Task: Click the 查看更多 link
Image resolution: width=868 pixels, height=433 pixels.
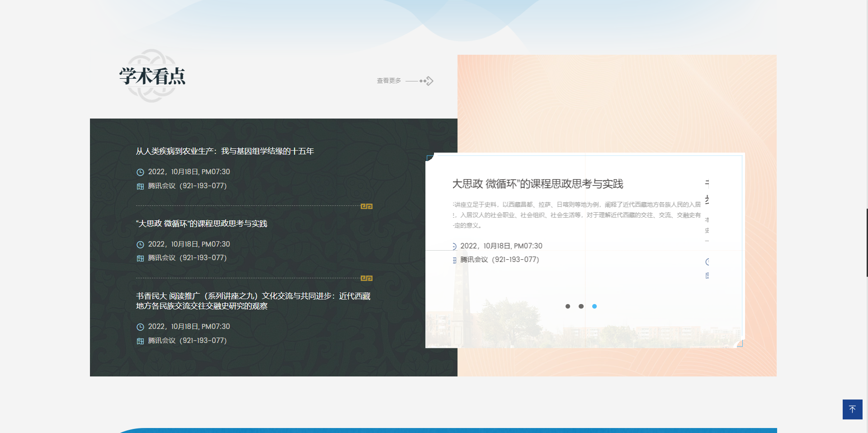Action: coord(389,81)
